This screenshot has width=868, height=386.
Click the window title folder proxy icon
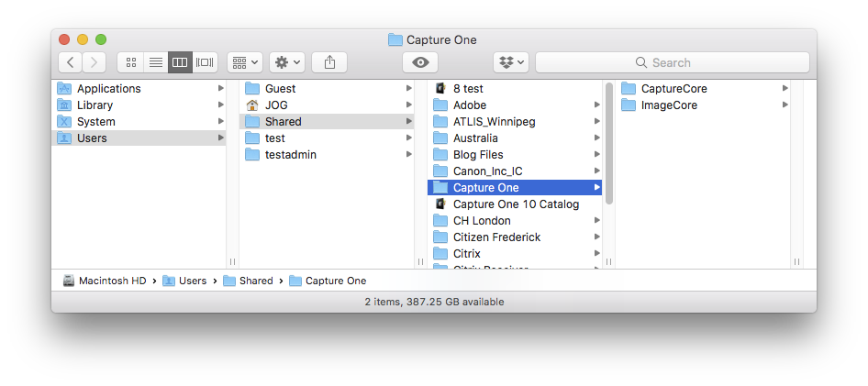(x=395, y=39)
